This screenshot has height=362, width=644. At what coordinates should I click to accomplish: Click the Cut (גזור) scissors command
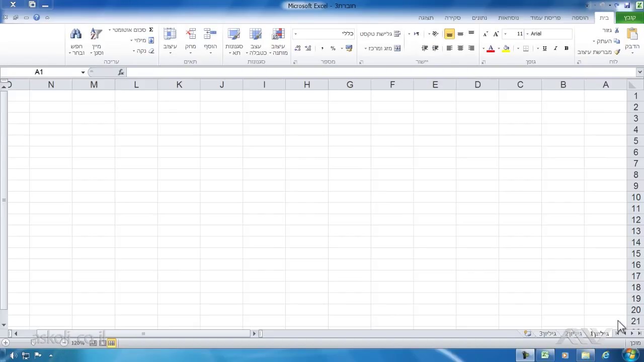tap(610, 30)
